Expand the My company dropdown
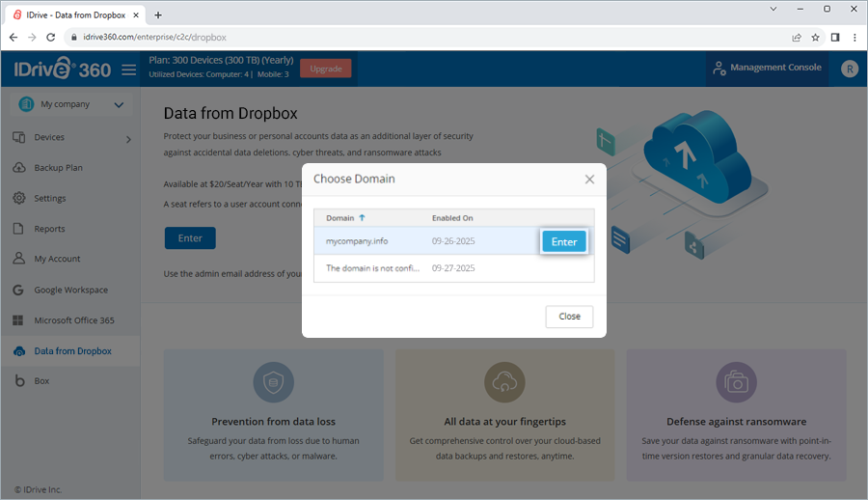Viewport: 868px width, 500px height. (x=119, y=105)
